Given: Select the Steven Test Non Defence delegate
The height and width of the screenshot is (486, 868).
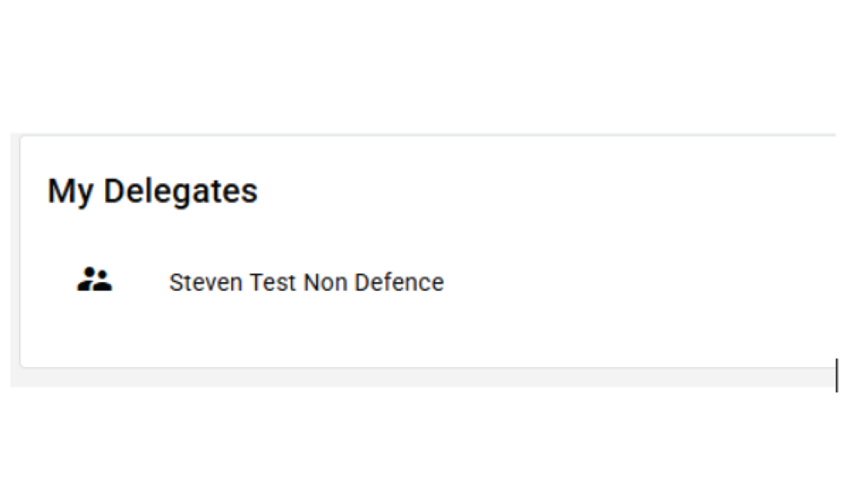Looking at the screenshot, I should coord(306,283).
